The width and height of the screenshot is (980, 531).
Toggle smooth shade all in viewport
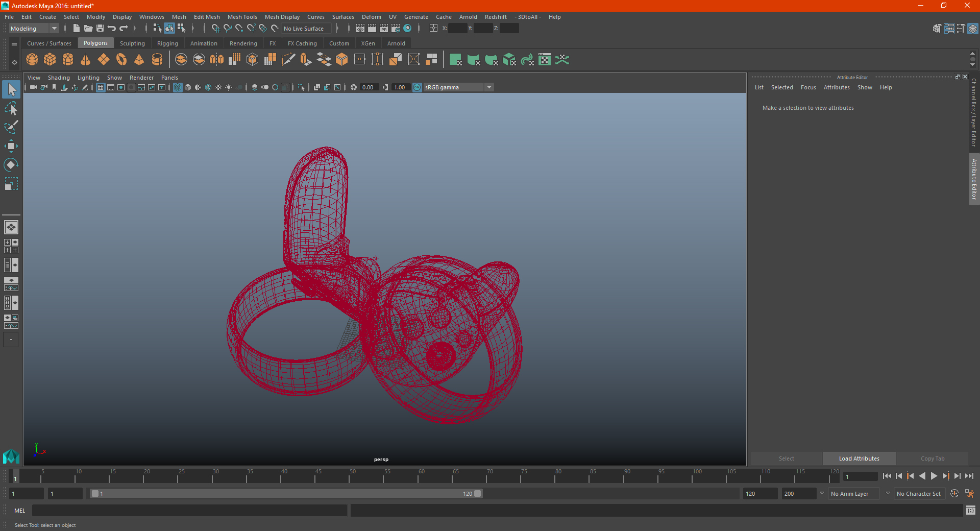click(188, 87)
